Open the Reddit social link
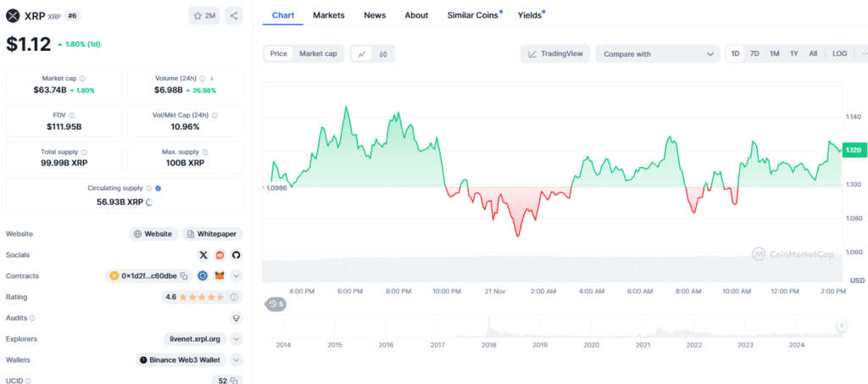This screenshot has height=384, width=868. 220,254
